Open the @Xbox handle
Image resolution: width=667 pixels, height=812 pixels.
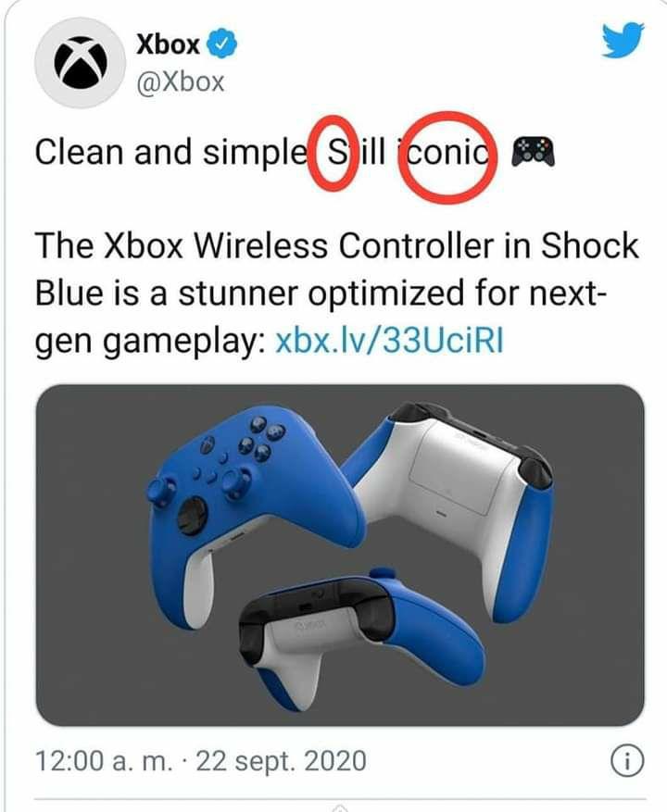(181, 81)
